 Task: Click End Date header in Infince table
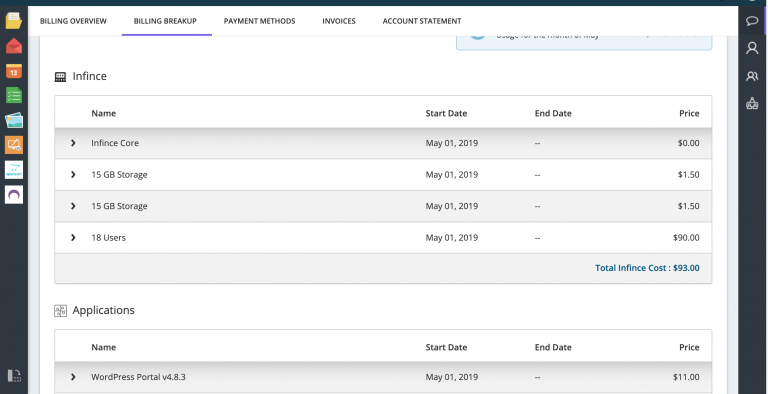pyautogui.click(x=553, y=113)
